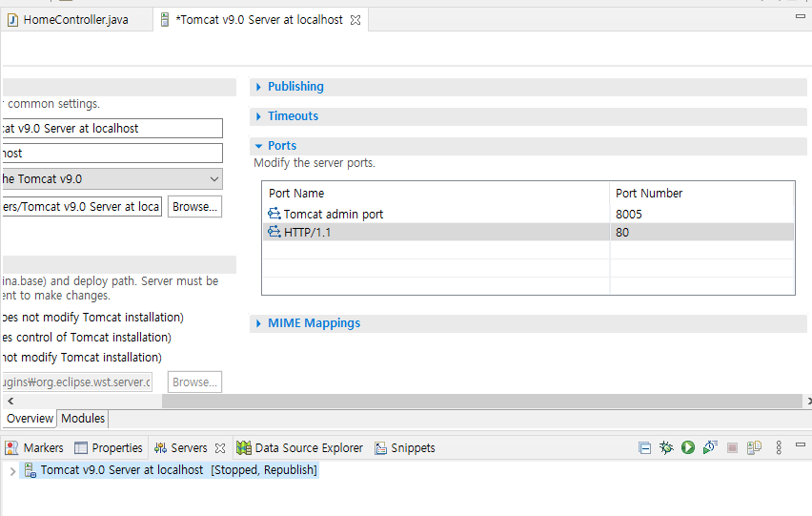Click the Port Number column header
This screenshot has width=812, height=516.
click(x=701, y=194)
